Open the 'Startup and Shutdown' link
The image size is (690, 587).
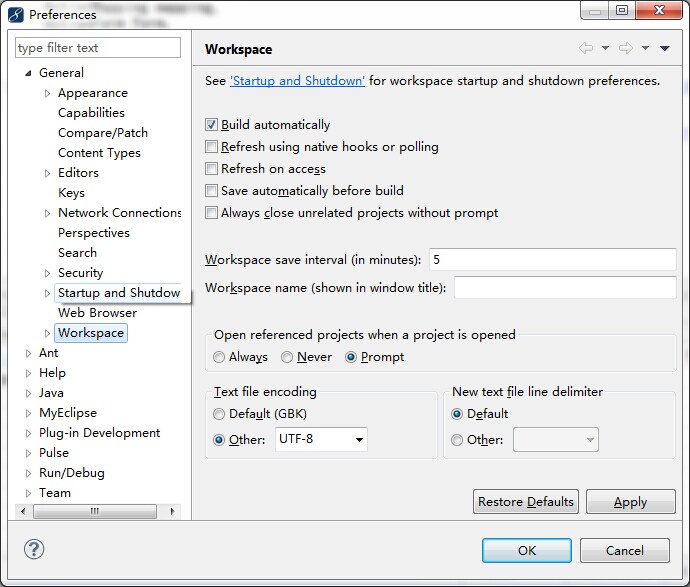click(x=297, y=81)
